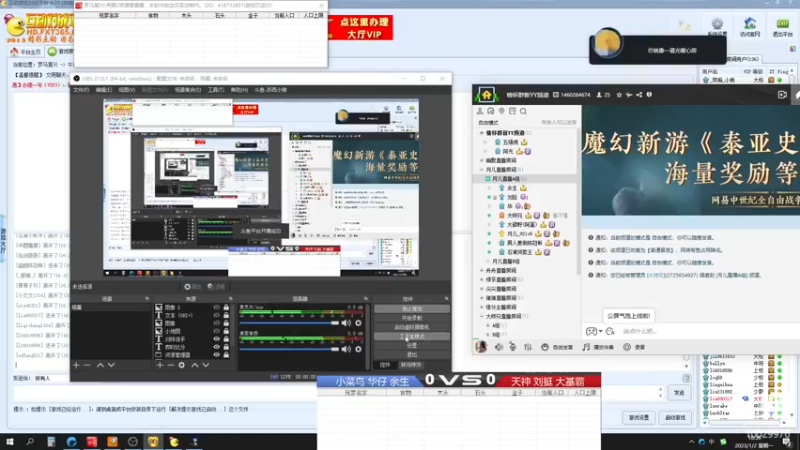The width and height of the screenshot is (800, 450).
Task: Open Windows search on taskbar
Action: tap(30, 442)
